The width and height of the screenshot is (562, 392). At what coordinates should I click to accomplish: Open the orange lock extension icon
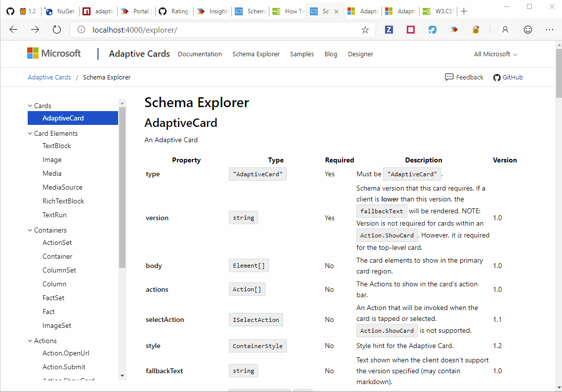pos(476,30)
